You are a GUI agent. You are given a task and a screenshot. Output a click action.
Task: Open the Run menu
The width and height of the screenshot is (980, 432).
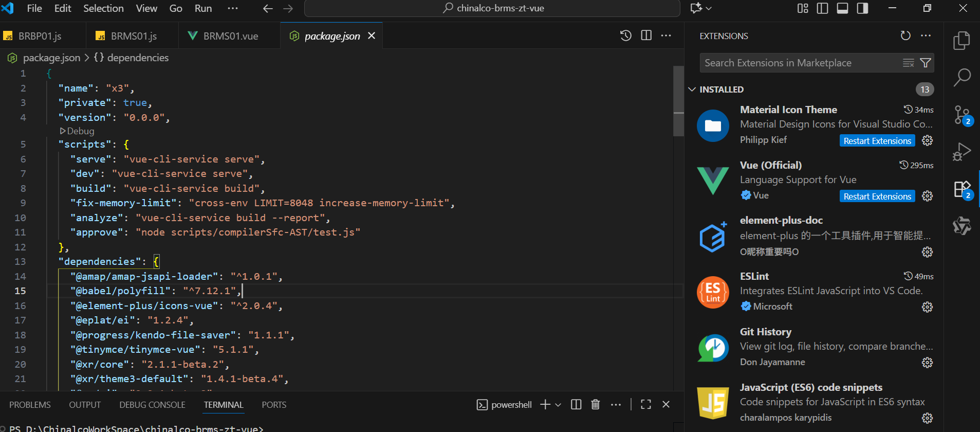[203, 8]
